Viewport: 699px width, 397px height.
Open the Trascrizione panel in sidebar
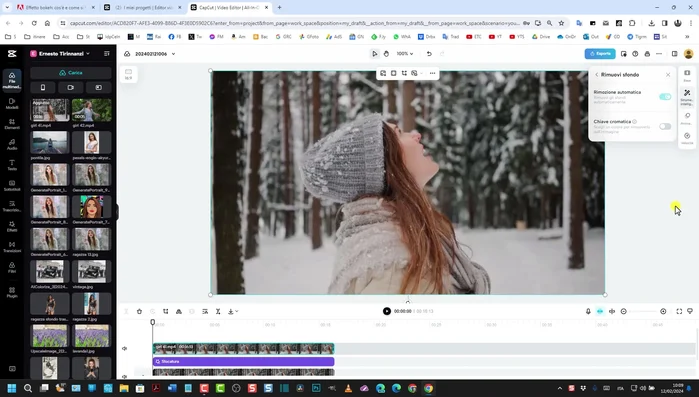[x=12, y=206]
